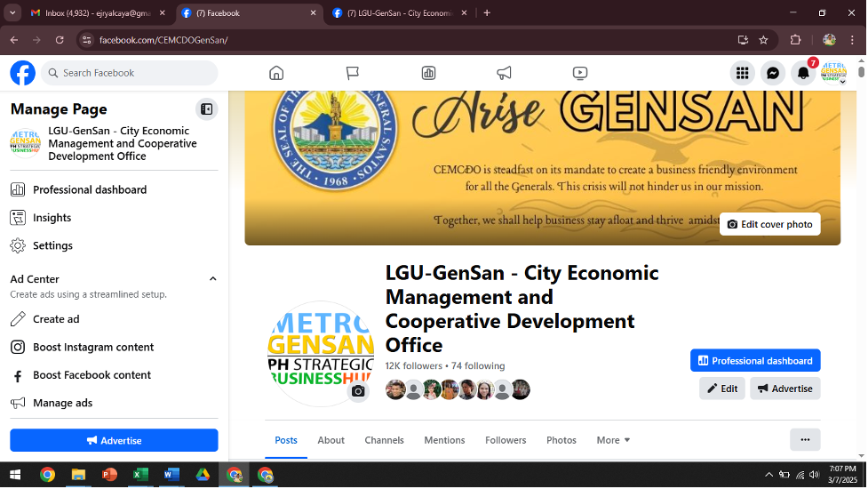Open Insights in sidebar
This screenshot has height=489, width=868.
[114, 218]
